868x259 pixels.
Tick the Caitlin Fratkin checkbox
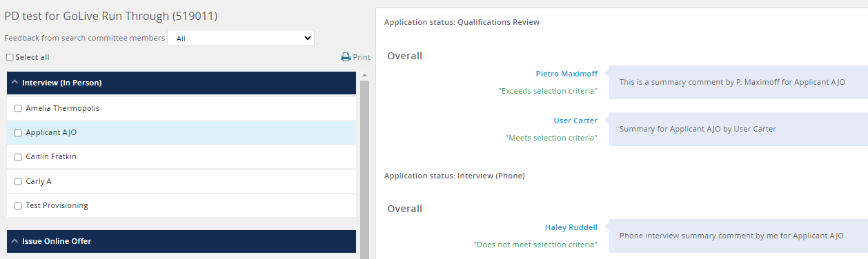(x=18, y=157)
